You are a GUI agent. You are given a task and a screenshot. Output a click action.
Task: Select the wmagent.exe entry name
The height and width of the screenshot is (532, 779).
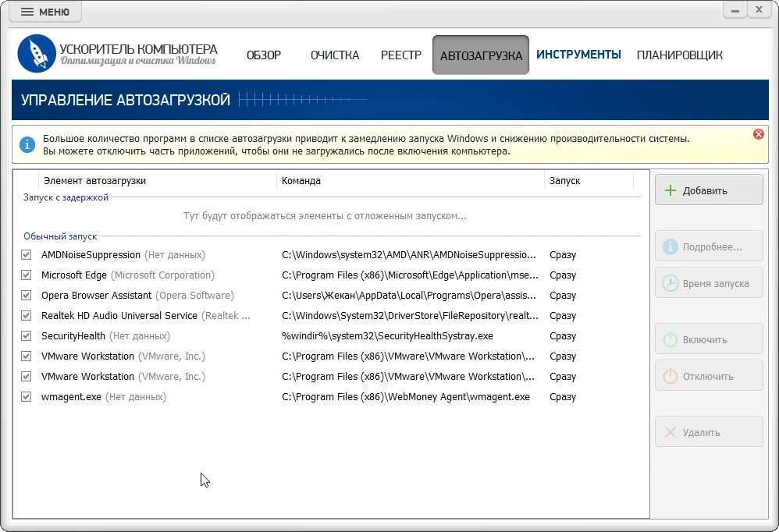point(71,397)
